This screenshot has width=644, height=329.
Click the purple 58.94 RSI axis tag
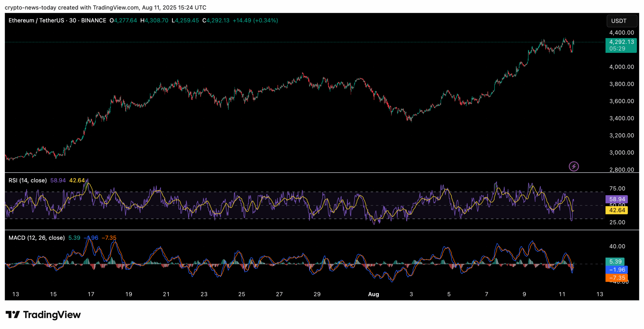point(617,199)
